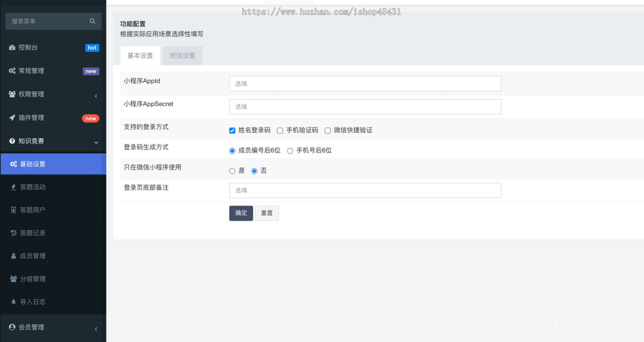Click the search magnifier icon in sidebar
The height and width of the screenshot is (342, 644).
(92, 21)
